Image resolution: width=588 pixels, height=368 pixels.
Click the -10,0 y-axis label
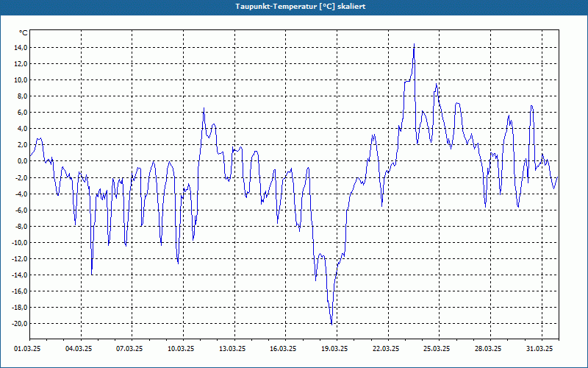pos(20,243)
